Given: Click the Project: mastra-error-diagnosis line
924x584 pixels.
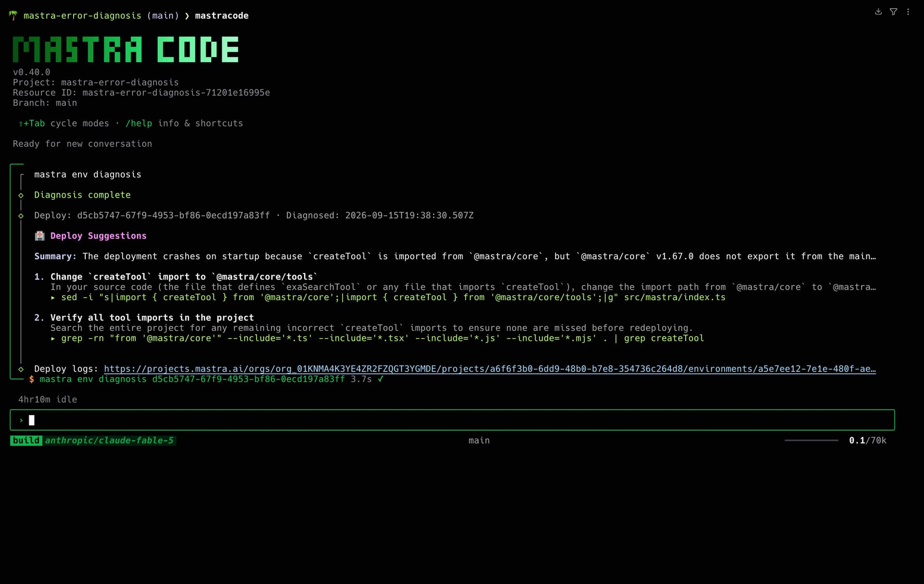Looking at the screenshot, I should pos(96,82).
